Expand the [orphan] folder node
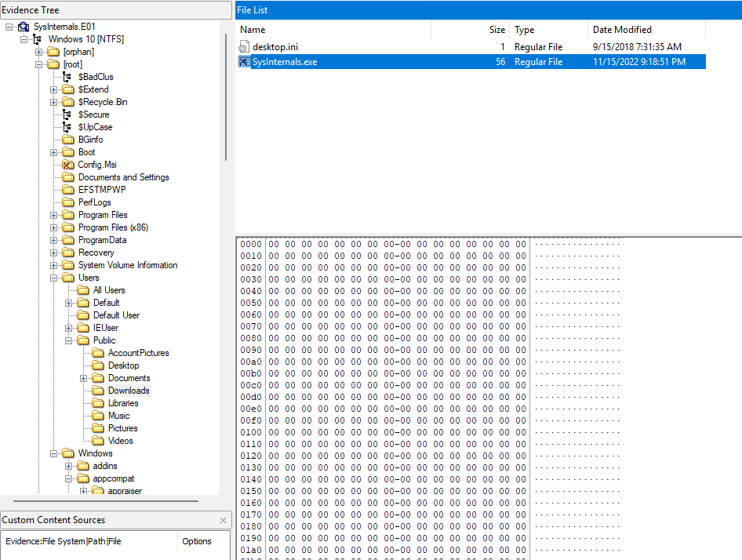The width and height of the screenshot is (742, 560). click(x=38, y=52)
